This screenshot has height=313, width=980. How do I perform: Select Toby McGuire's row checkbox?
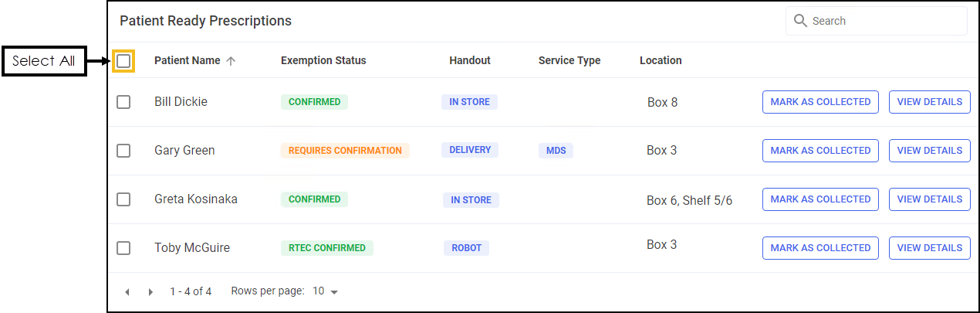tap(123, 248)
